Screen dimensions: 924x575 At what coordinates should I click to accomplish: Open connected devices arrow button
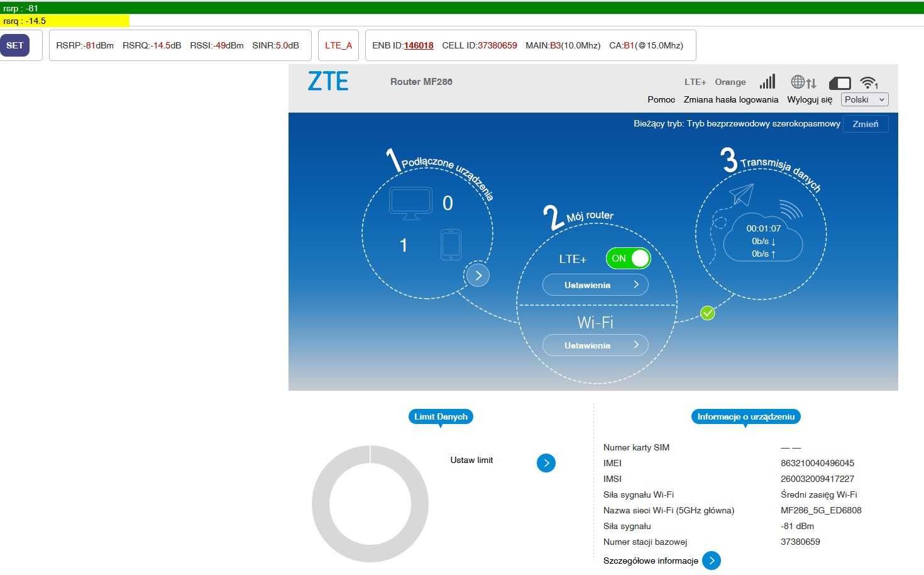click(x=478, y=275)
